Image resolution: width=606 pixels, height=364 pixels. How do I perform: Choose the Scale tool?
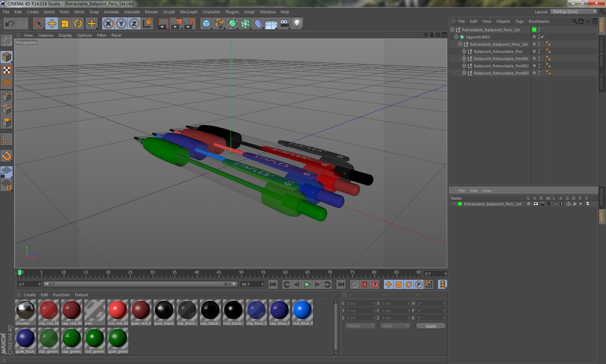point(65,24)
